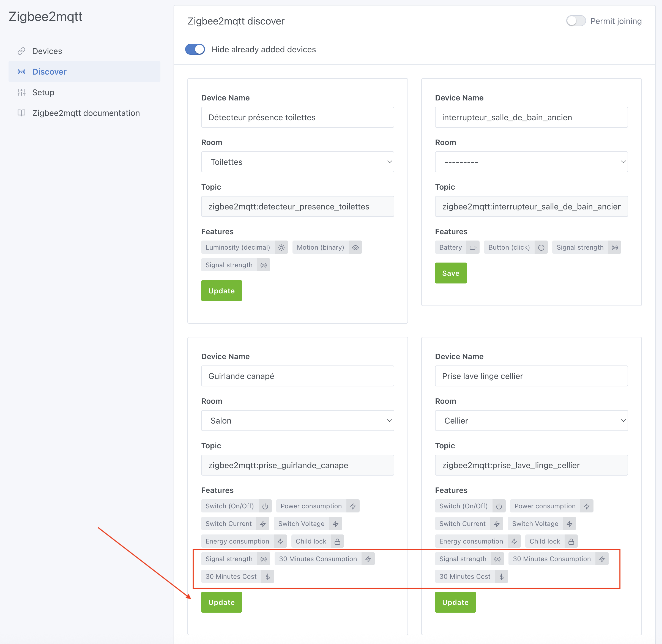662x644 pixels.
Task: Click the 30 Minutes Cost dollar icon
Action: (x=268, y=576)
